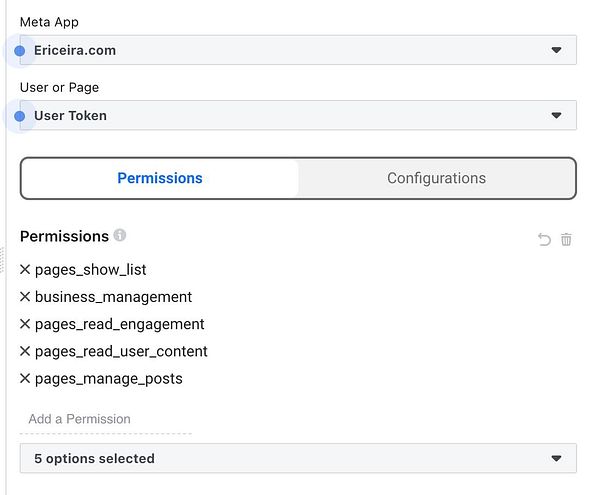Switch to the Permissions tab

pos(160,178)
